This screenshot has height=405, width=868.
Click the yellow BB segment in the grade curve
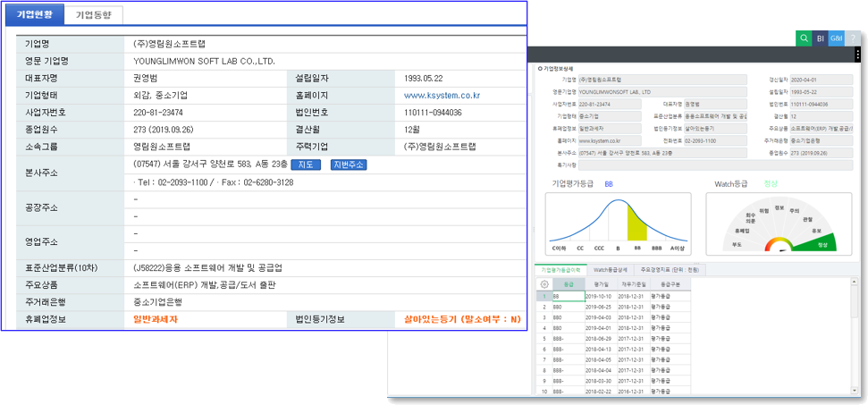click(636, 224)
